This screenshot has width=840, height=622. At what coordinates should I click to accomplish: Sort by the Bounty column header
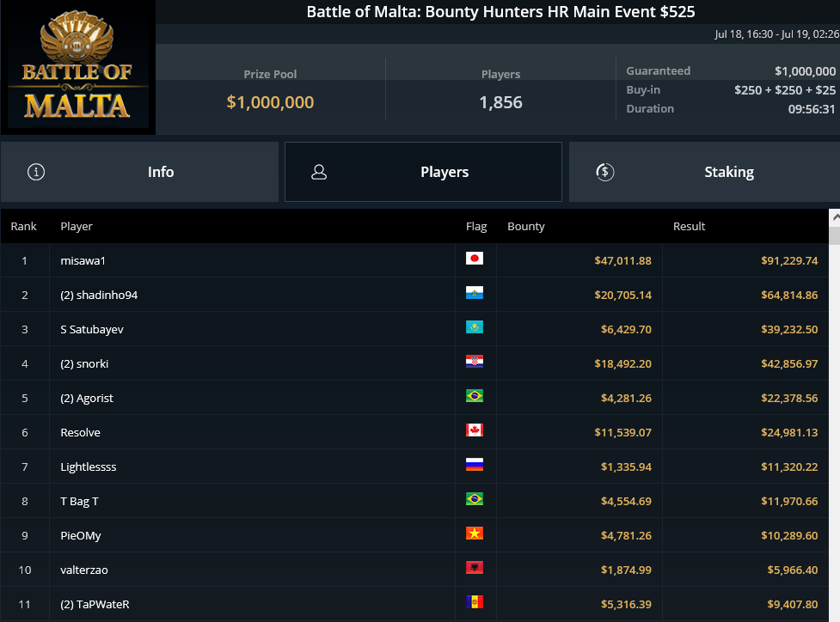tap(525, 227)
